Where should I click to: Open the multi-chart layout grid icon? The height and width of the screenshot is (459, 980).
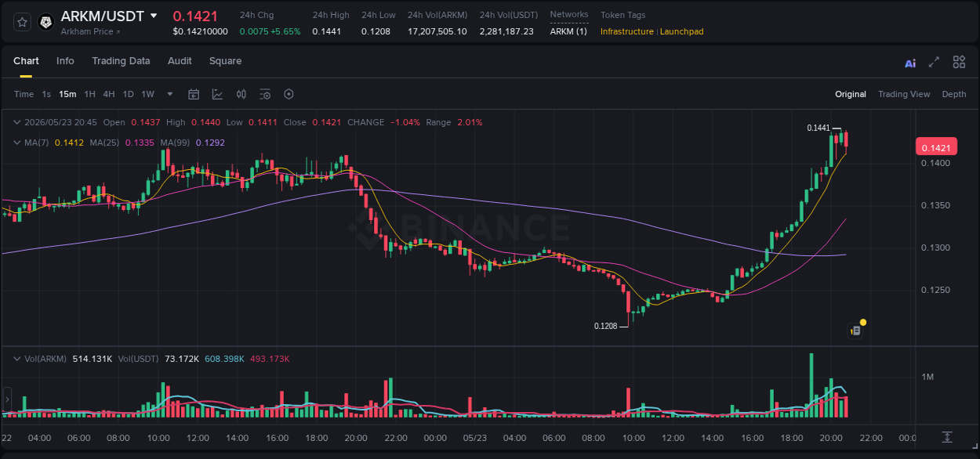pos(959,62)
